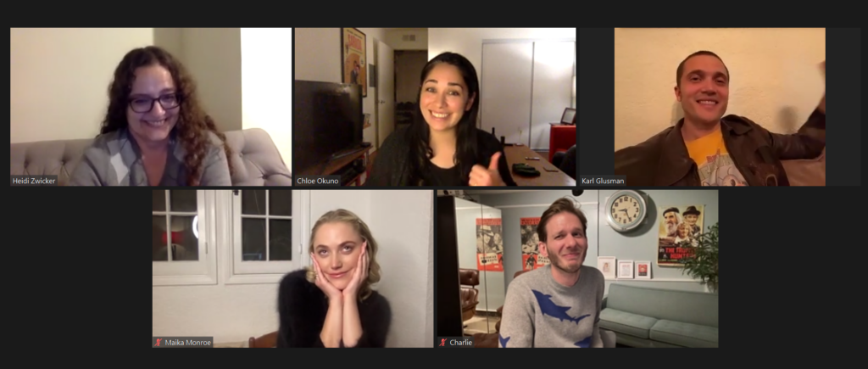Click the muted microphone icon beside Maika Monroe
The width and height of the screenshot is (868, 369).
click(159, 343)
